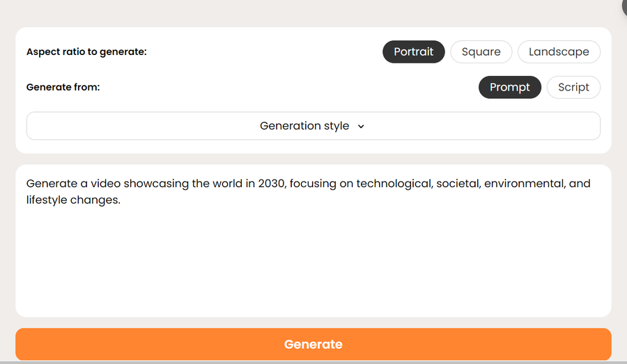Select Prompt as the generation source
The width and height of the screenshot is (627, 364).
(509, 87)
